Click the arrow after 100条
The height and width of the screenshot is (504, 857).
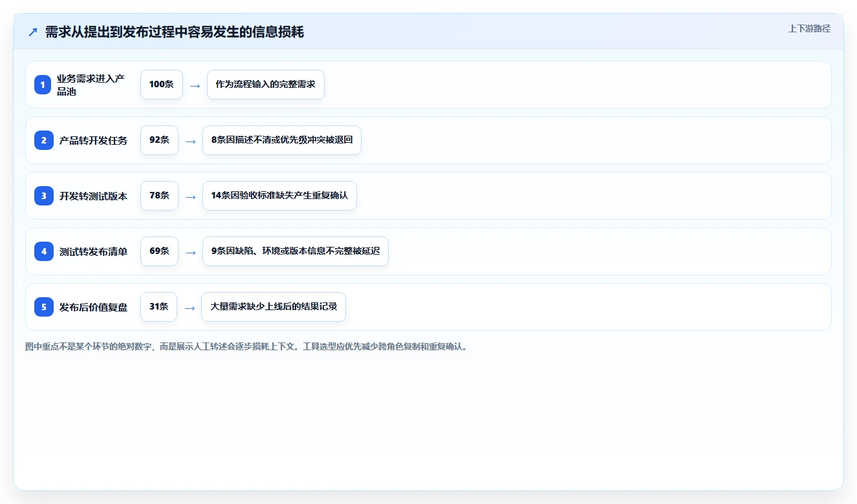tap(195, 85)
